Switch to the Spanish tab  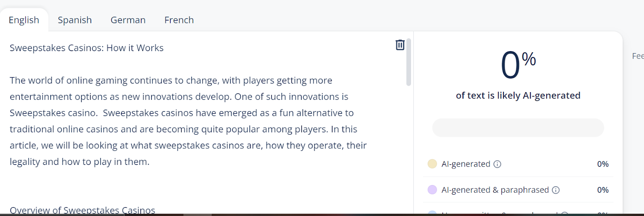(x=75, y=20)
